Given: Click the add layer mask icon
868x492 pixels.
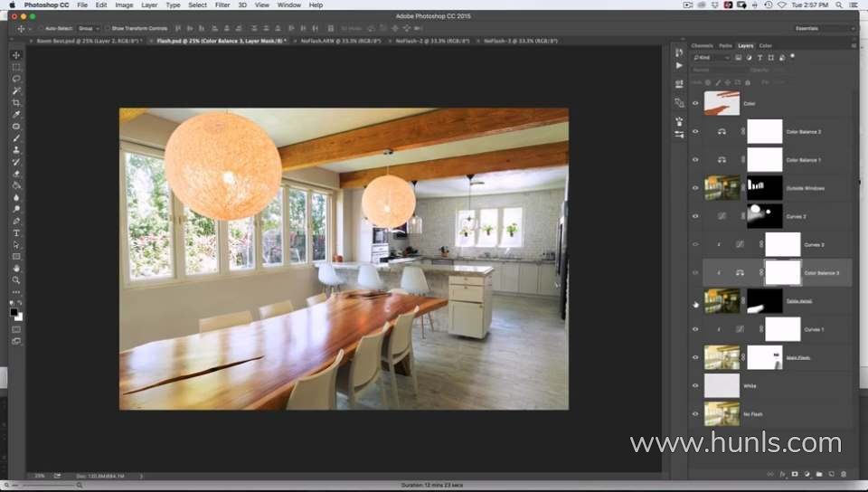Looking at the screenshot, I should click(795, 474).
